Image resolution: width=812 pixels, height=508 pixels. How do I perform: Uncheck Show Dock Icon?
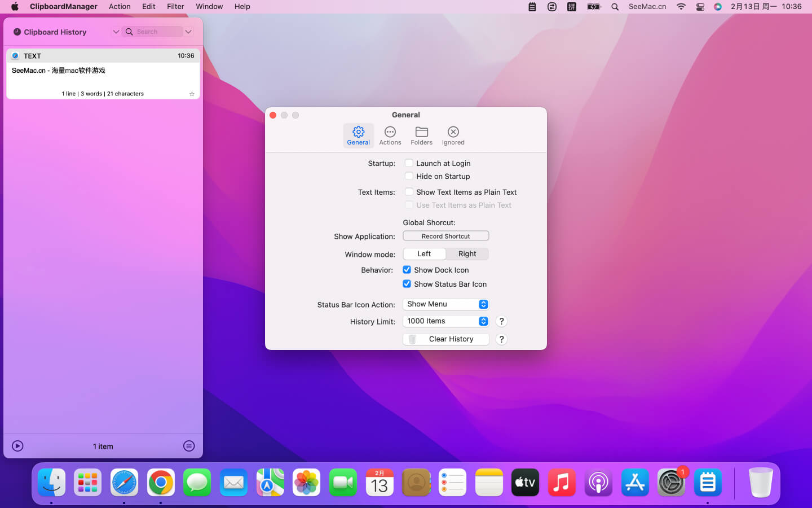(407, 270)
